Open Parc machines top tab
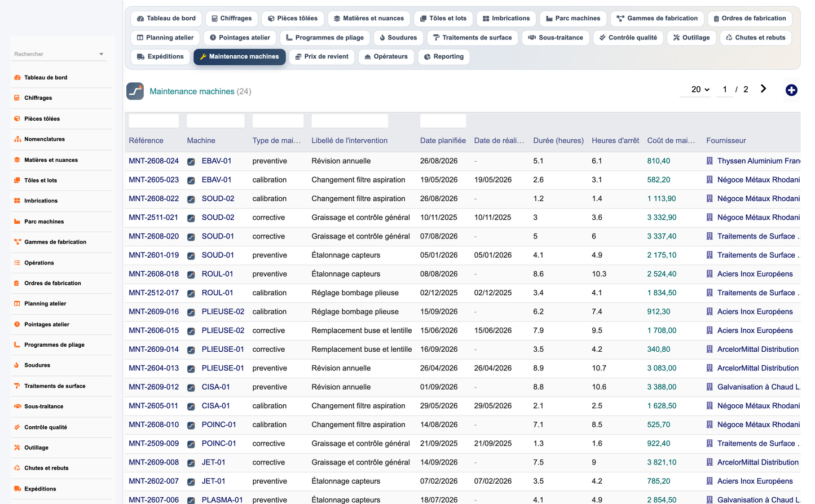The image size is (815, 504). point(573,19)
